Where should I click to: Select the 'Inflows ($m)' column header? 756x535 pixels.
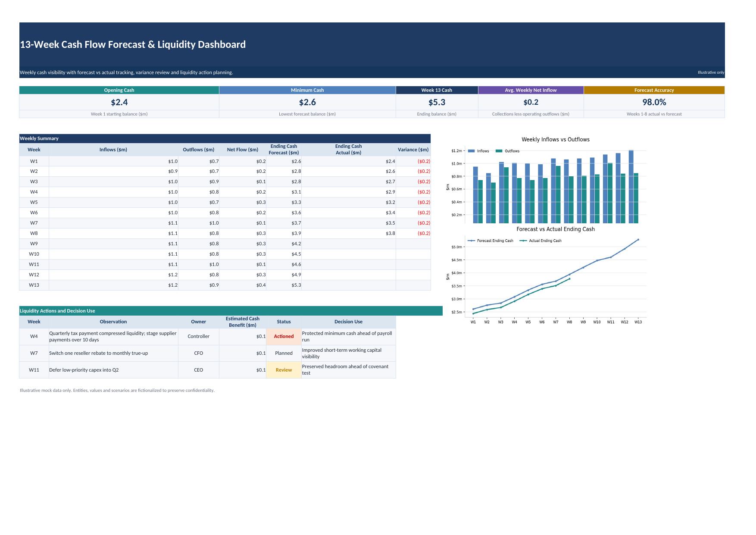(113, 150)
